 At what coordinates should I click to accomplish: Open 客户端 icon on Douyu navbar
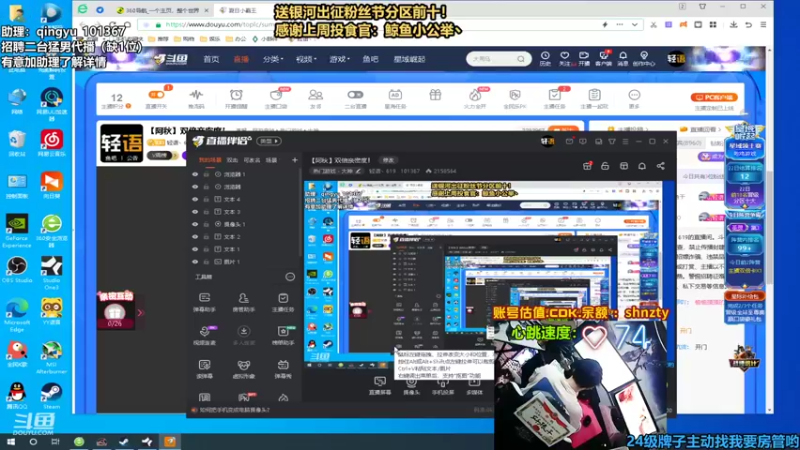click(x=603, y=59)
